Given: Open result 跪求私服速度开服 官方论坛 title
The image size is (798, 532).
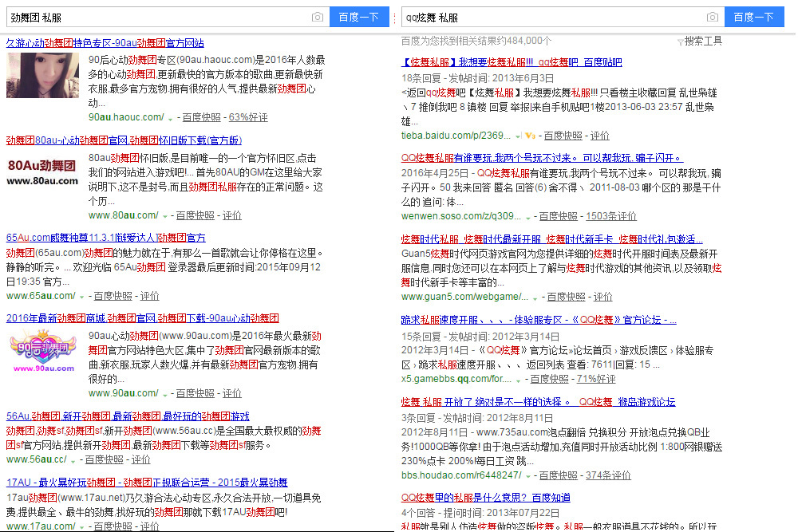Looking at the screenshot, I should (x=539, y=320).
